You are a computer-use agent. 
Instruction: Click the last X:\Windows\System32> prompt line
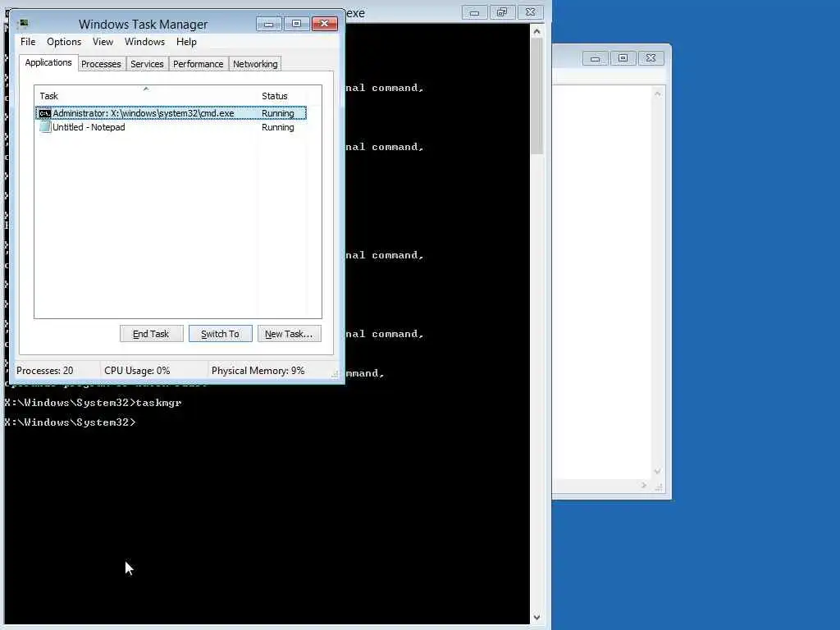click(71, 422)
